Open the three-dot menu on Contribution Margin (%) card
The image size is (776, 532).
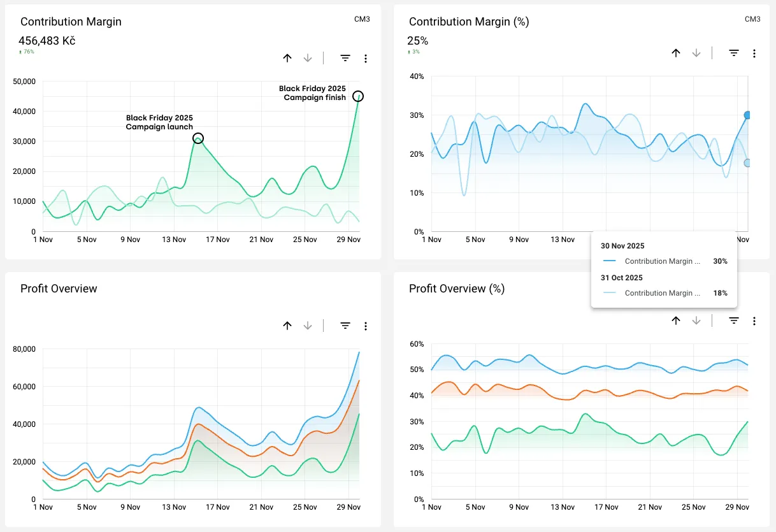pyautogui.click(x=754, y=53)
